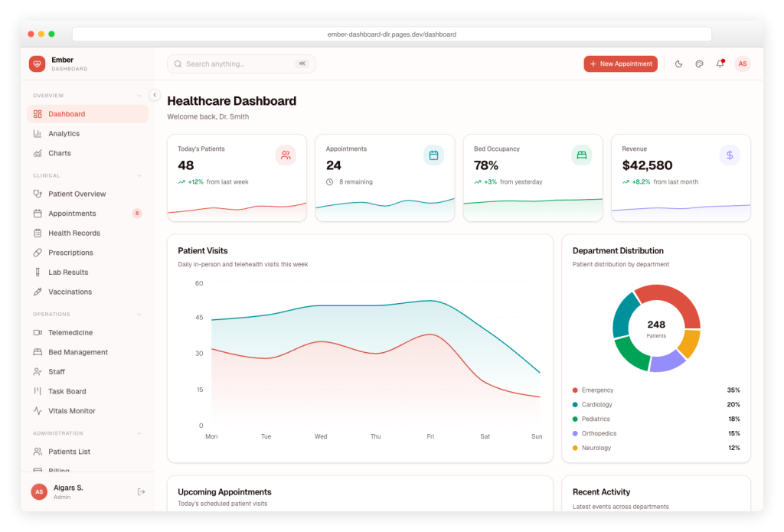The height and width of the screenshot is (532, 784).
Task: Click the Patients List people icon
Action: [x=38, y=452]
